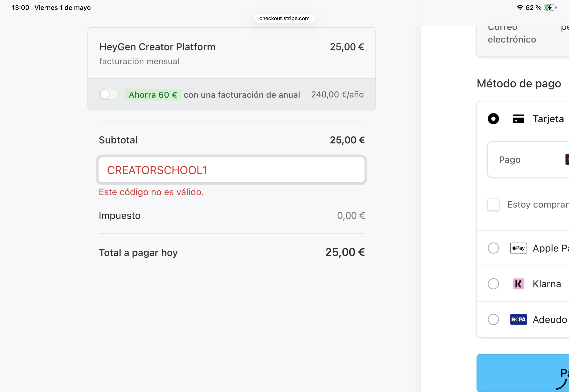Check the 'Estoy comprando' checkbox

coord(493,205)
